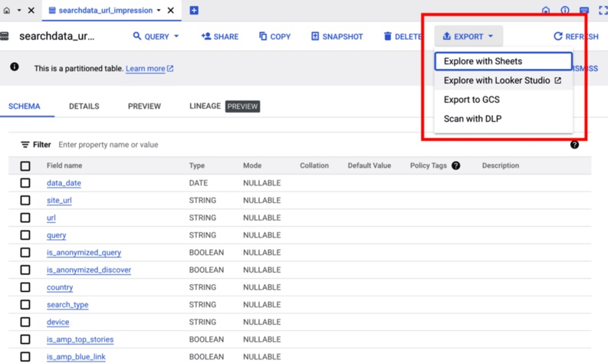
Task: Toggle the select-all checkbox in header row
Action: 25,166
